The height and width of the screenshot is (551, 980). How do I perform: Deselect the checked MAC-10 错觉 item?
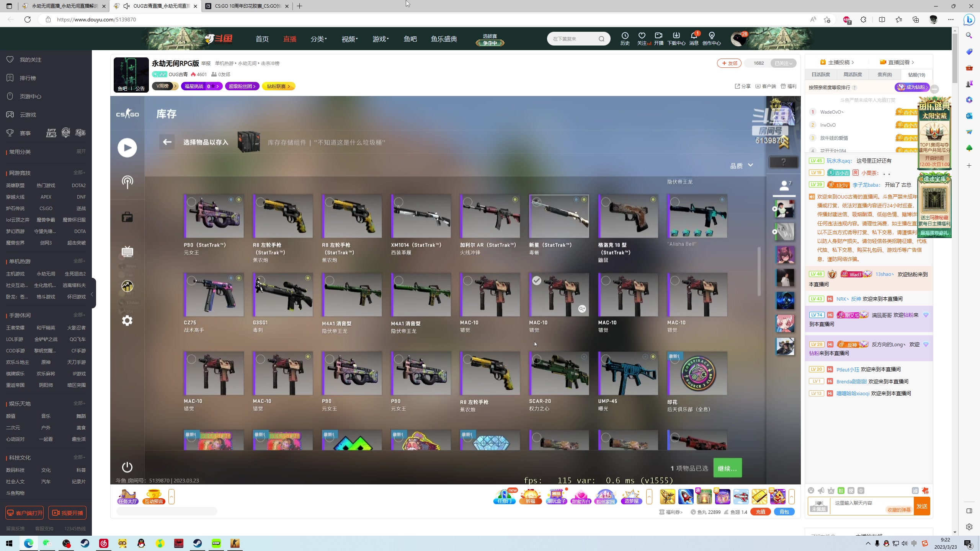pos(537,280)
